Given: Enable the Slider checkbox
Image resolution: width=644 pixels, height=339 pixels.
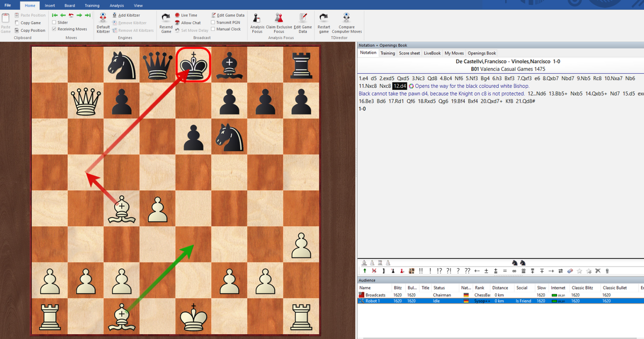Looking at the screenshot, I should click(x=54, y=23).
